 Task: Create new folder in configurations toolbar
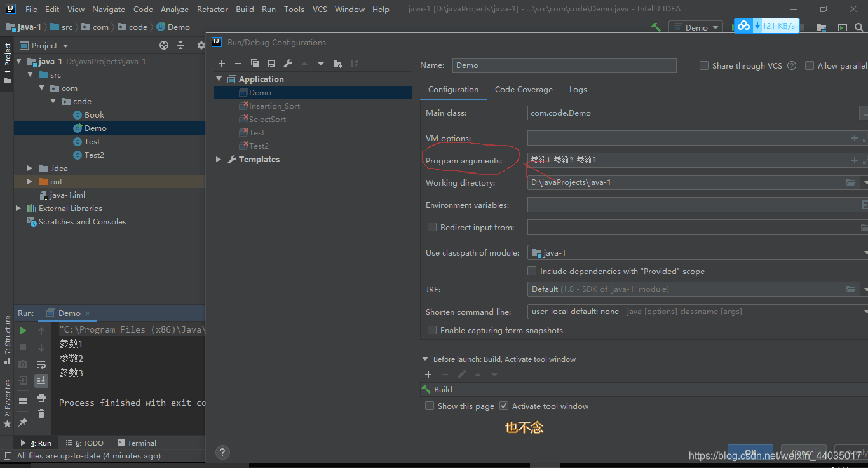coord(337,64)
